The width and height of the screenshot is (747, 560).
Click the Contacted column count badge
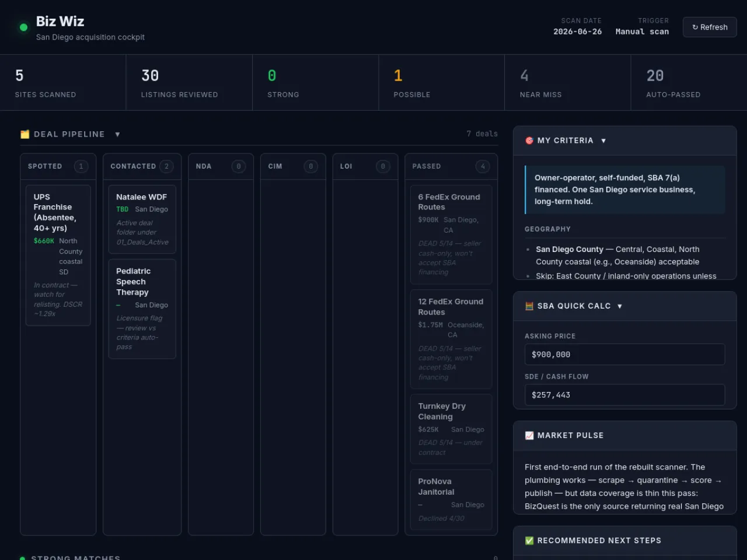tap(166, 166)
